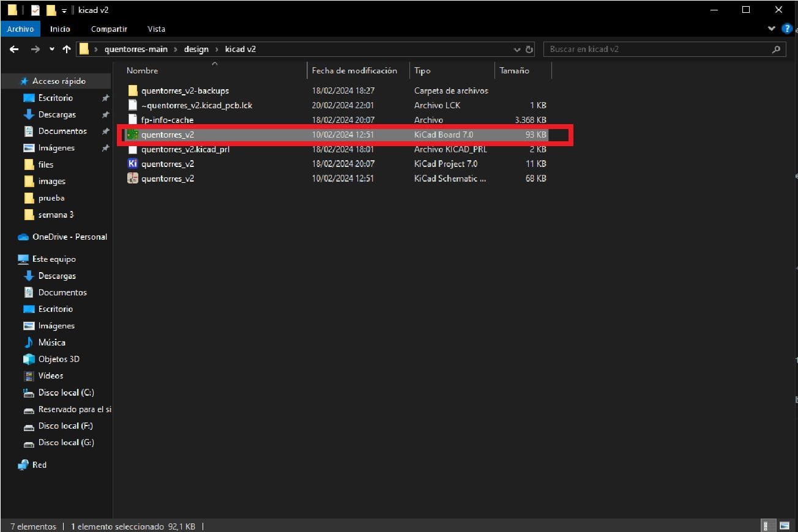The width and height of the screenshot is (798, 532).
Task: Open Música under Este equipo
Action: tap(44, 342)
